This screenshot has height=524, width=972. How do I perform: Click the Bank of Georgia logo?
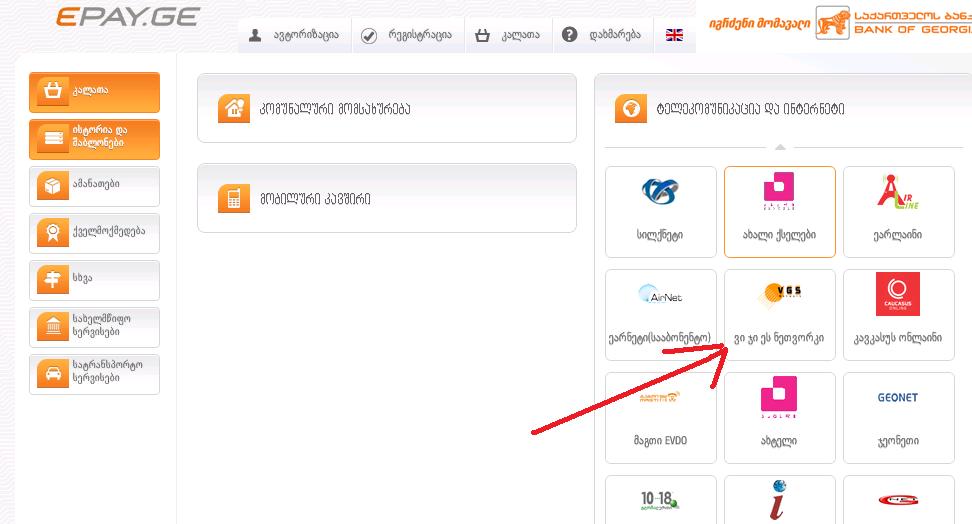click(x=893, y=23)
